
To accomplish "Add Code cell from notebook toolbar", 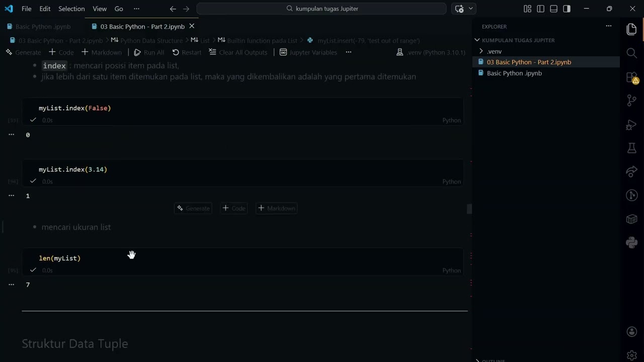I will 61,52.
